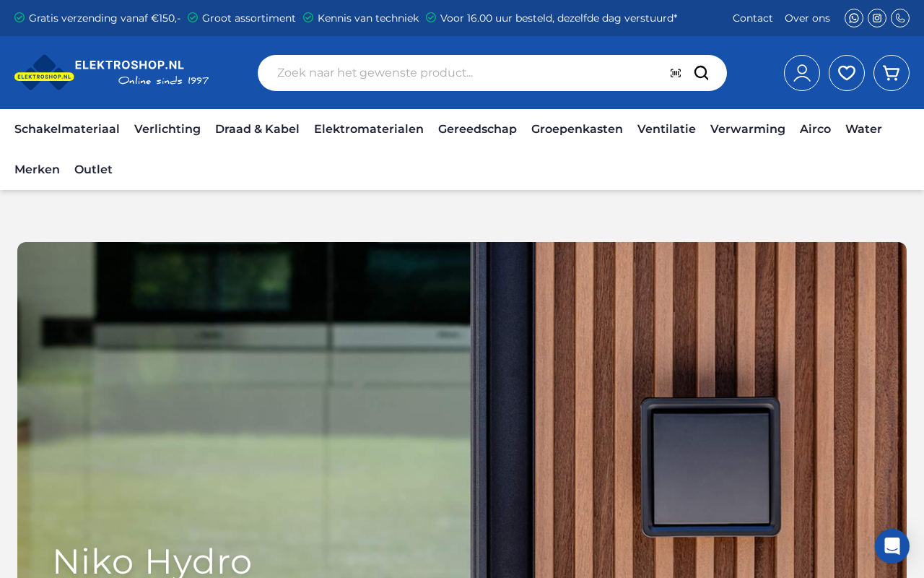Open the wishlist heart icon
This screenshot has width=924, height=578.
pos(847,73)
